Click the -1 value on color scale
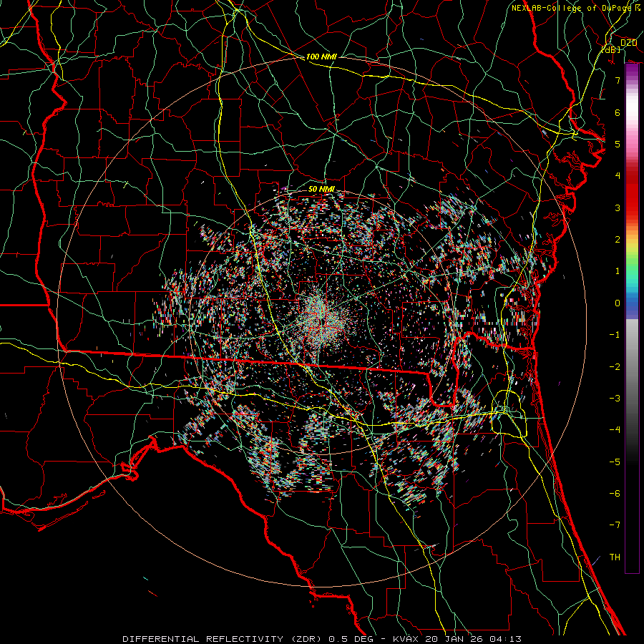644x644 pixels. pyautogui.click(x=615, y=335)
